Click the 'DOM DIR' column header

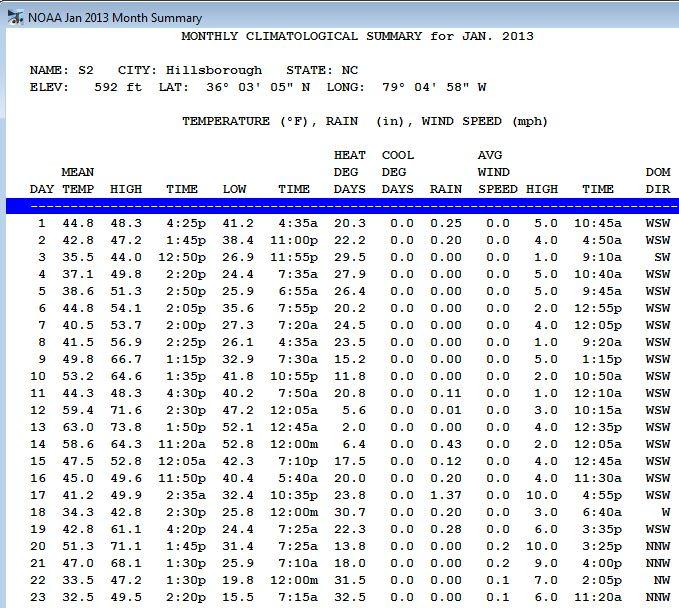coord(658,181)
